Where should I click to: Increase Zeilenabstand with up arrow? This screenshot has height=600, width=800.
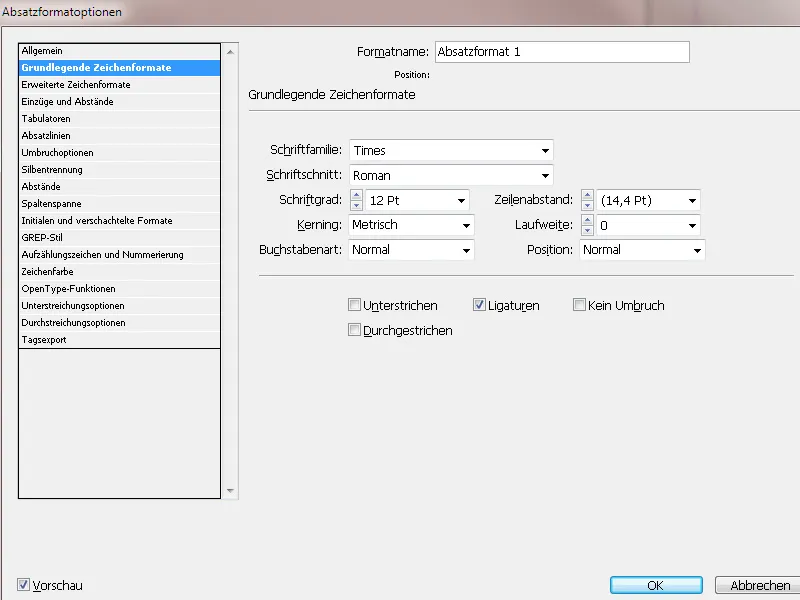pos(587,195)
